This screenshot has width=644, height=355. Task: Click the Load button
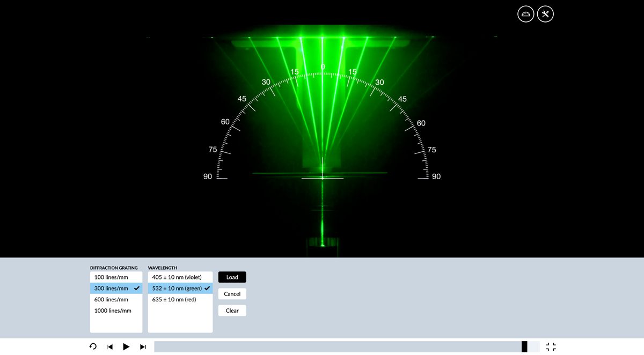(232, 277)
